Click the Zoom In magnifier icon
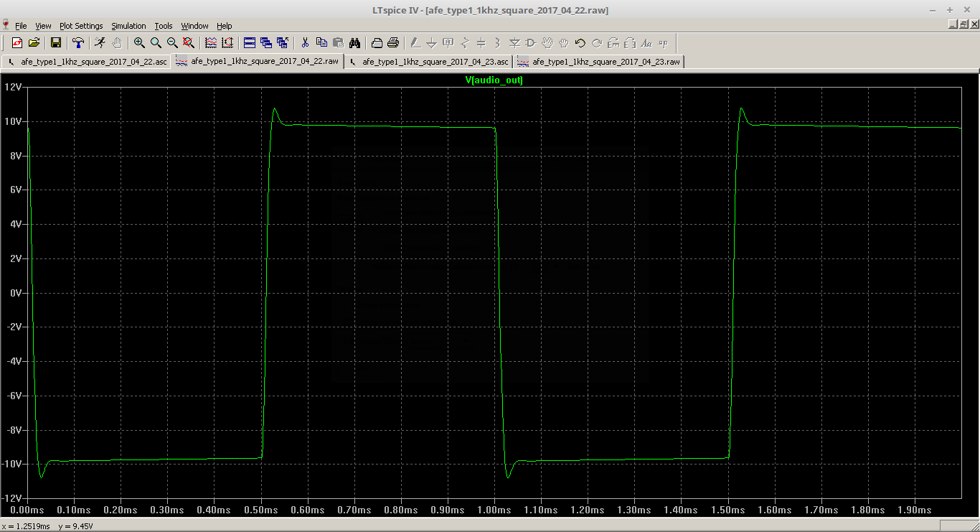The width and height of the screenshot is (980, 532). (x=139, y=43)
